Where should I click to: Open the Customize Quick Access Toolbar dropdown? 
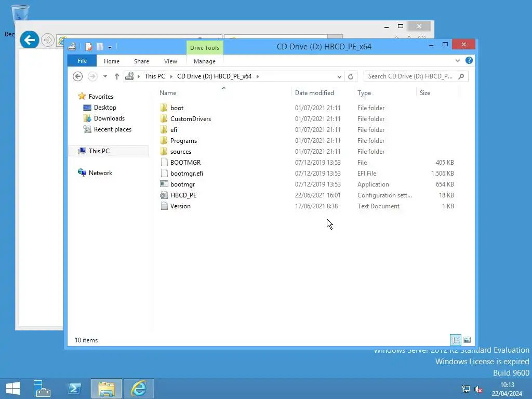pyautogui.click(x=110, y=47)
